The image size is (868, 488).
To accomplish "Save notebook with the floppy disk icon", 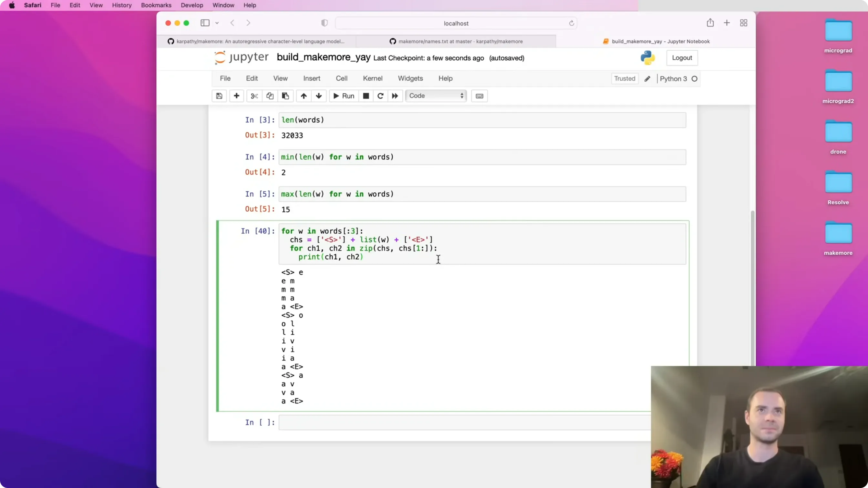I will 219,96.
